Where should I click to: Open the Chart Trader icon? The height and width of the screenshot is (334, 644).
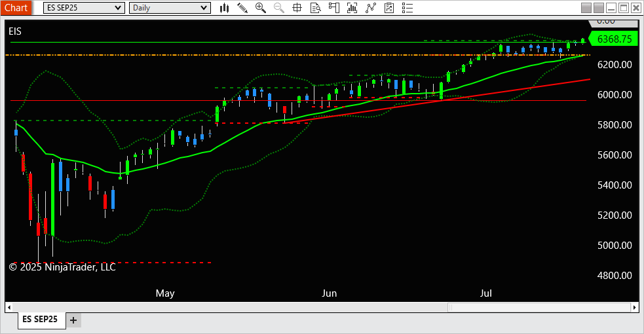pyautogui.click(x=334, y=8)
